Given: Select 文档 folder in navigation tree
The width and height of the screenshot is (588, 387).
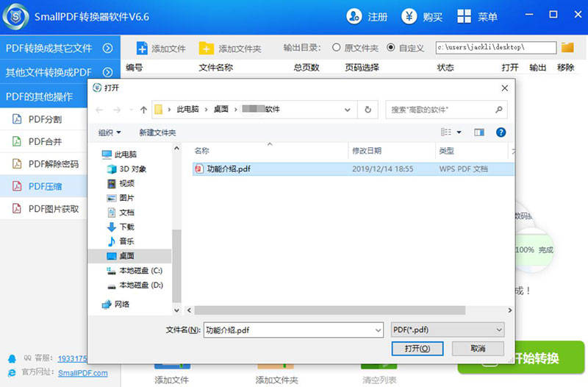Looking at the screenshot, I should pos(121,213).
